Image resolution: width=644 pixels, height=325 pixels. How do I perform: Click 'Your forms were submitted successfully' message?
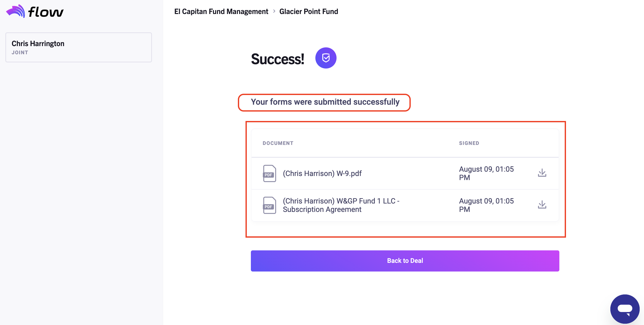click(x=325, y=102)
